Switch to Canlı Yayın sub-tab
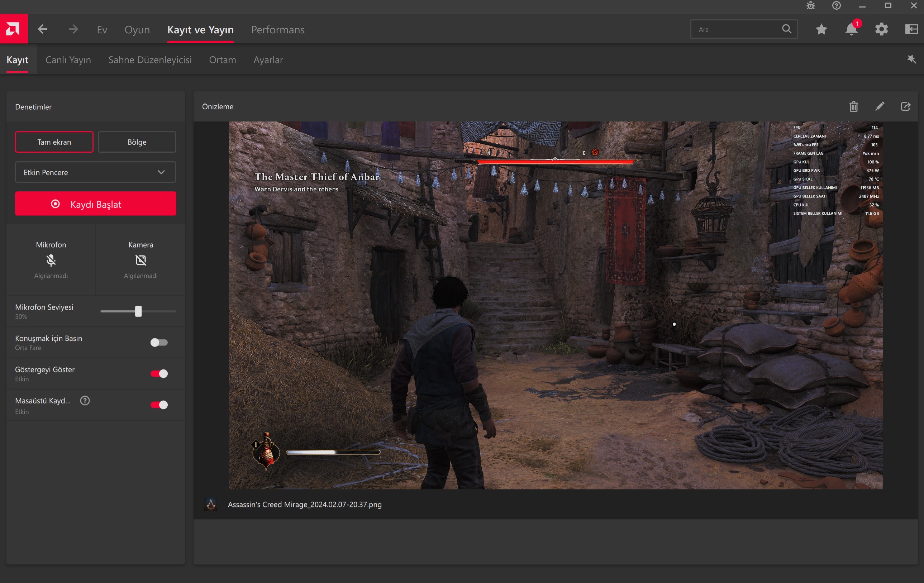 pos(68,60)
